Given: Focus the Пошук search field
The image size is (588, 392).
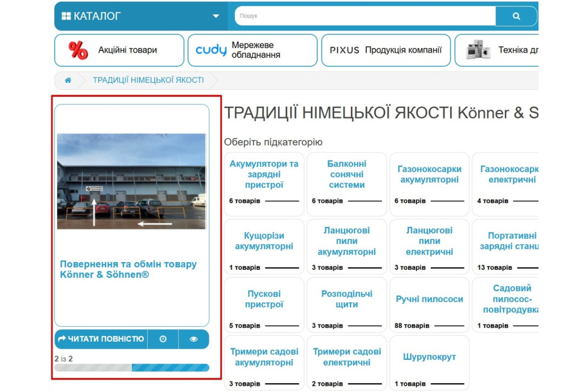Looking at the screenshot, I should coord(365,16).
